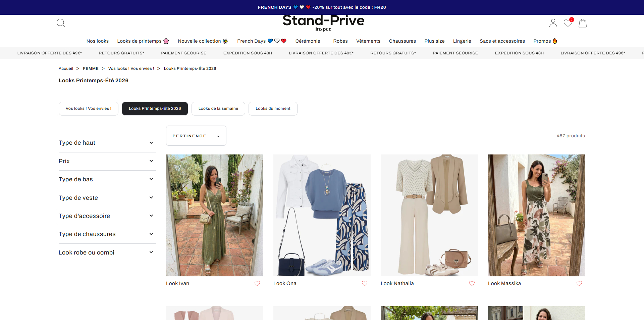This screenshot has width=644, height=320.
Task: Click the Look Massika title
Action: coord(504,283)
